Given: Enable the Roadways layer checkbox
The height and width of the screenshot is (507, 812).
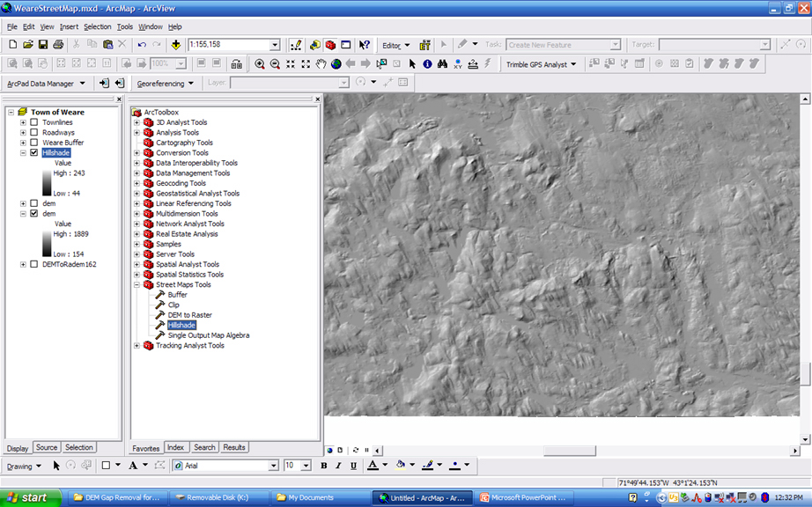Looking at the screenshot, I should point(33,132).
